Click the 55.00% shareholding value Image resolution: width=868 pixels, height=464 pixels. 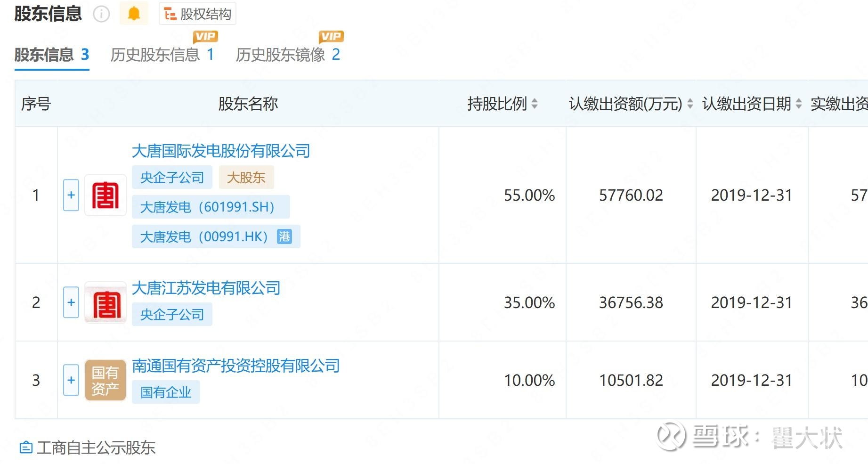click(529, 195)
